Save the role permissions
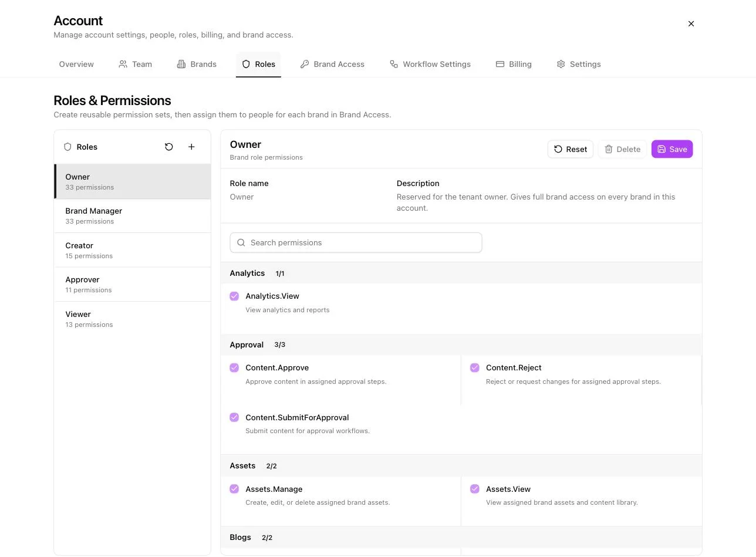 click(x=672, y=149)
